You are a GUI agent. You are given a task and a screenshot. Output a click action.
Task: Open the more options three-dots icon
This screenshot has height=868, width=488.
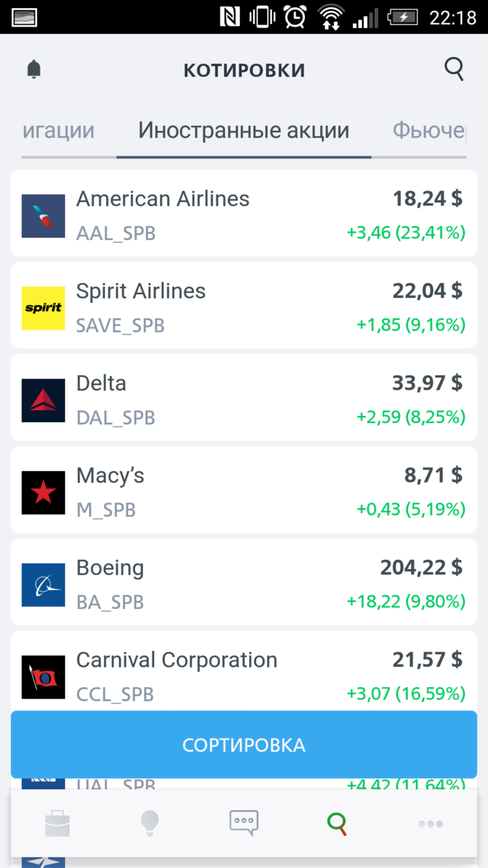pyautogui.click(x=430, y=824)
